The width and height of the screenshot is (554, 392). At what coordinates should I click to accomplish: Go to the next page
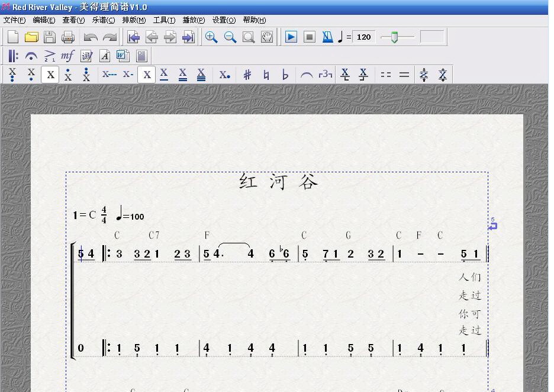170,37
